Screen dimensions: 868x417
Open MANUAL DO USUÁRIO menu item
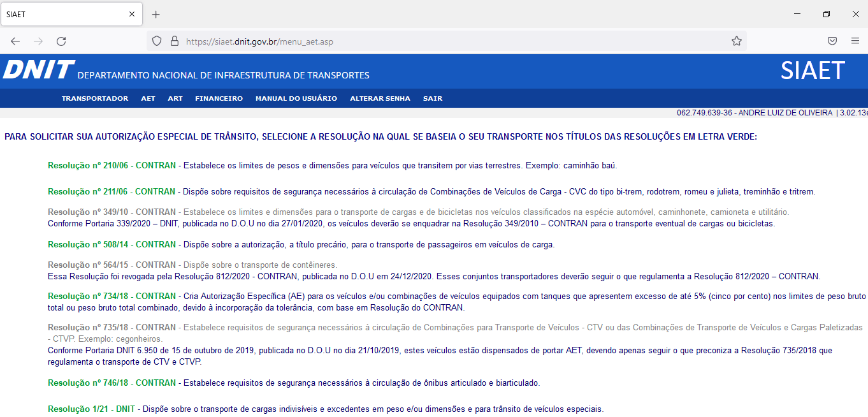296,99
